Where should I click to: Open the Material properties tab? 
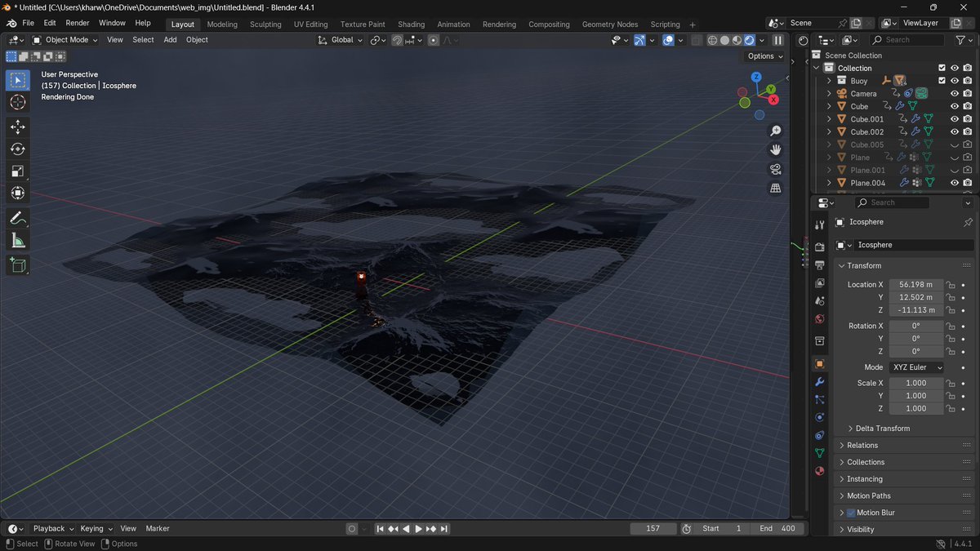point(820,471)
